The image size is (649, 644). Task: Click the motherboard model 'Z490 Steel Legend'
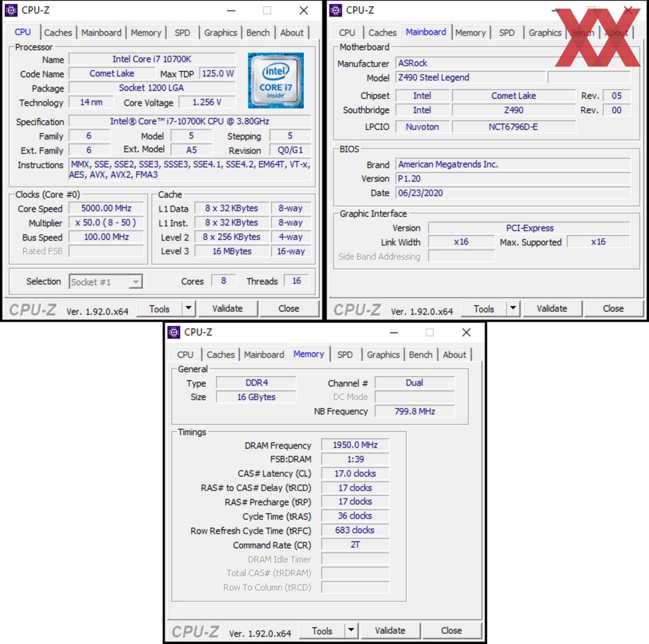point(471,77)
